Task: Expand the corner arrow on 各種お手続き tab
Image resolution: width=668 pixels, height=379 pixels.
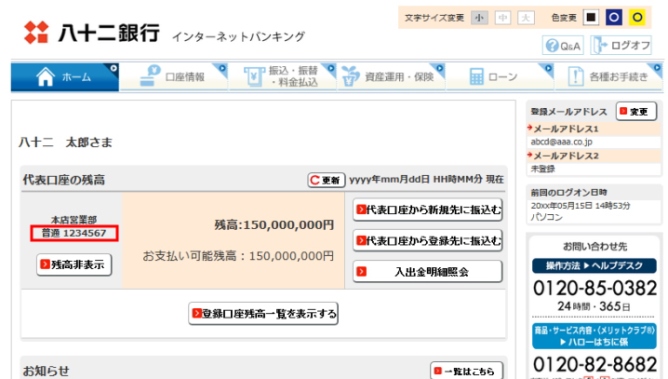Action: [657, 69]
